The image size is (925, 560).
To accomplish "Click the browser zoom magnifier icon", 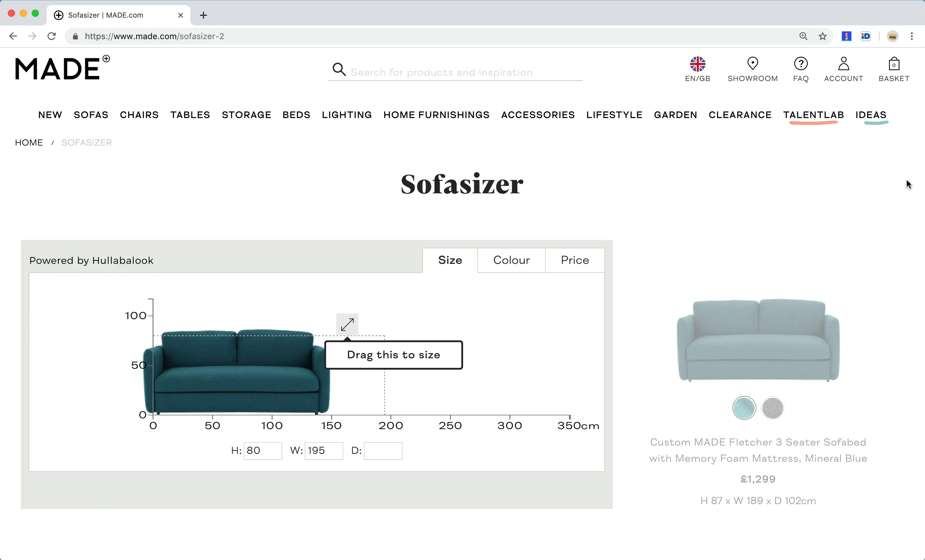I will click(803, 36).
